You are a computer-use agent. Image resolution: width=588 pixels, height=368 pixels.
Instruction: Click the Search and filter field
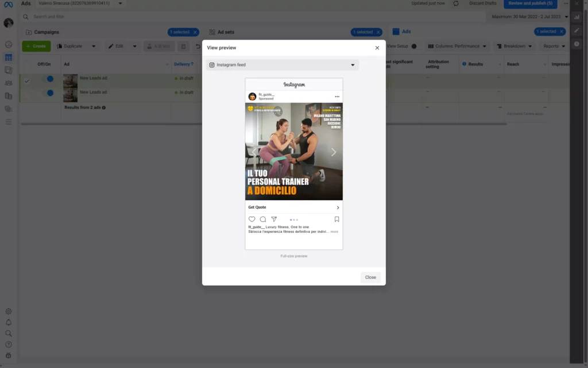click(115, 17)
